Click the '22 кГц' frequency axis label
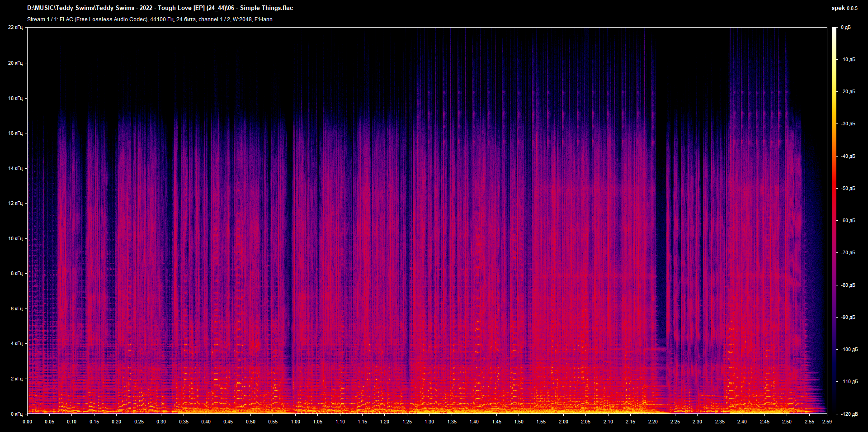The height and width of the screenshot is (432, 868). (x=15, y=28)
